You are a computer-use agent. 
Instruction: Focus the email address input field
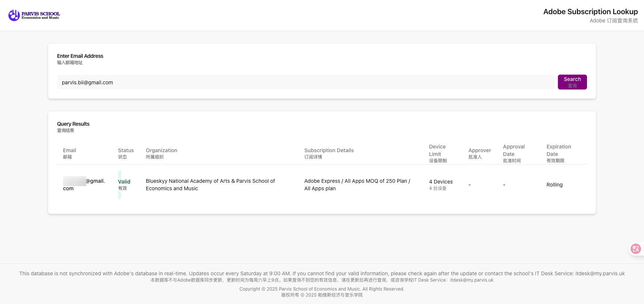click(x=306, y=82)
